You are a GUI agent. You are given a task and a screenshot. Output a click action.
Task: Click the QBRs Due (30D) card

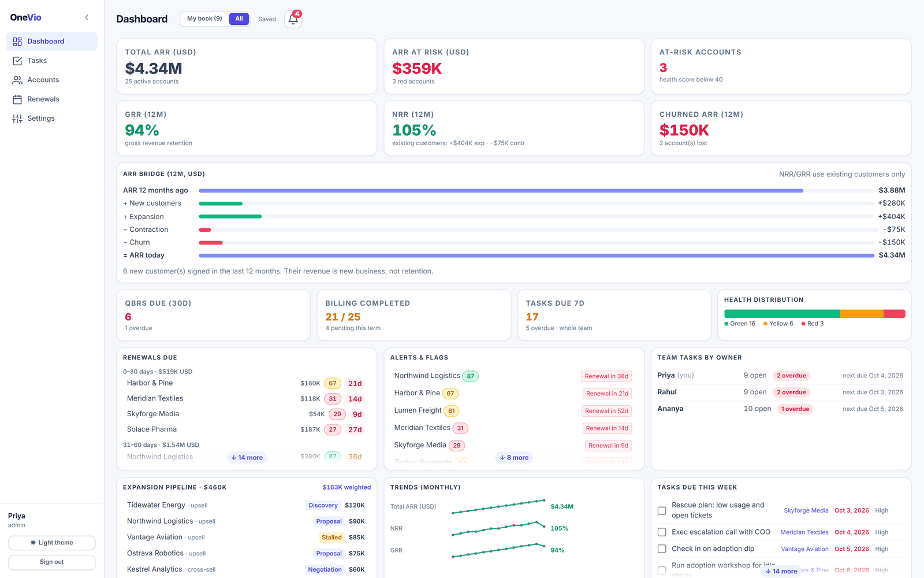(x=213, y=315)
